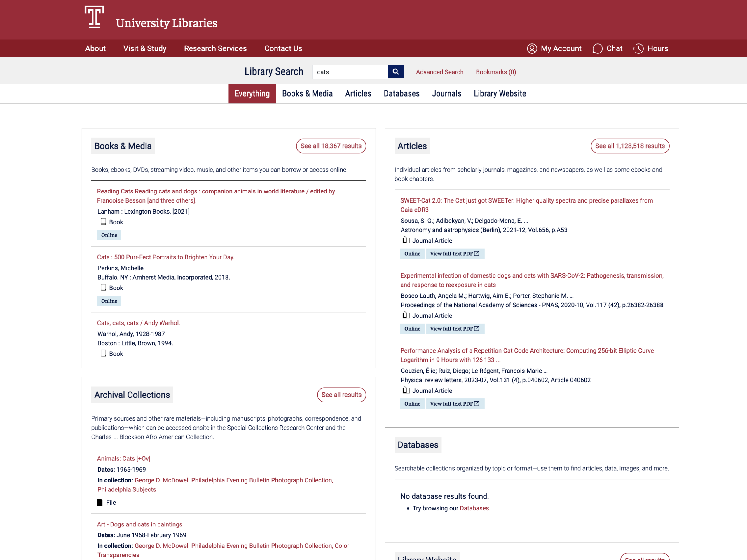747x560 pixels.
Task: Open Visit & Study menu
Action: click(144, 49)
